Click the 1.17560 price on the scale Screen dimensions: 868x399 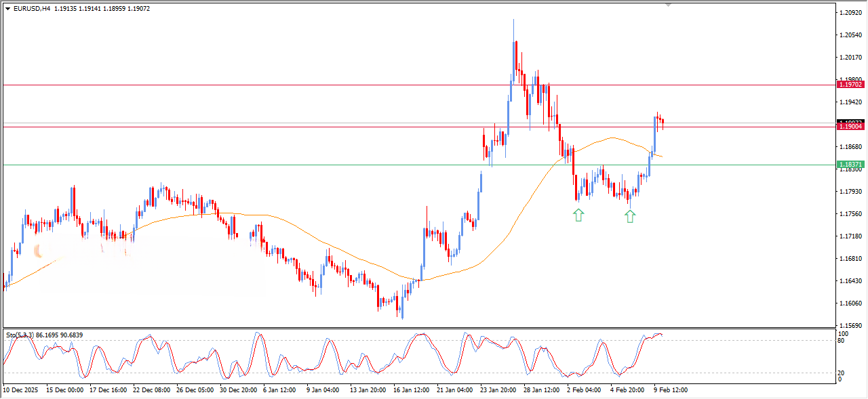pyautogui.click(x=850, y=214)
